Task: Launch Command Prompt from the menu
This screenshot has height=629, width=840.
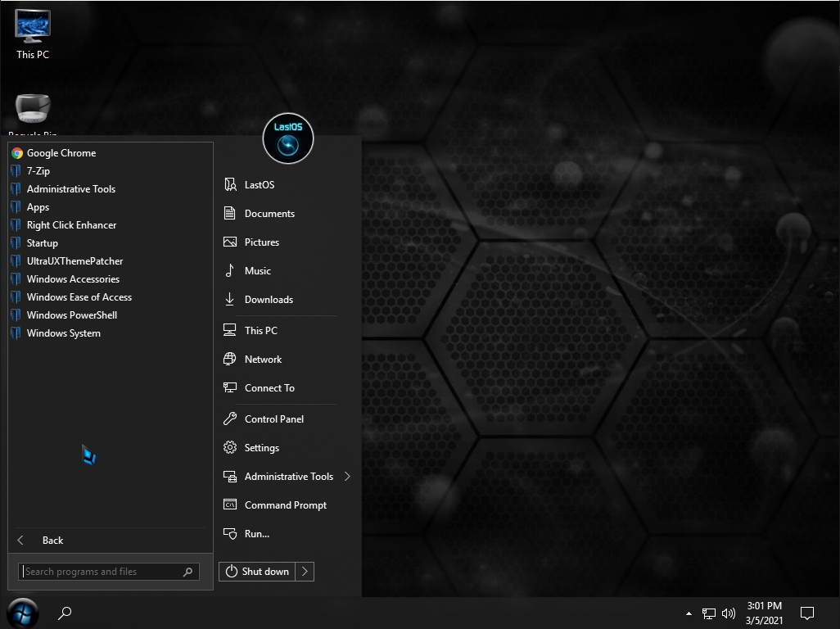Action: pos(287,505)
